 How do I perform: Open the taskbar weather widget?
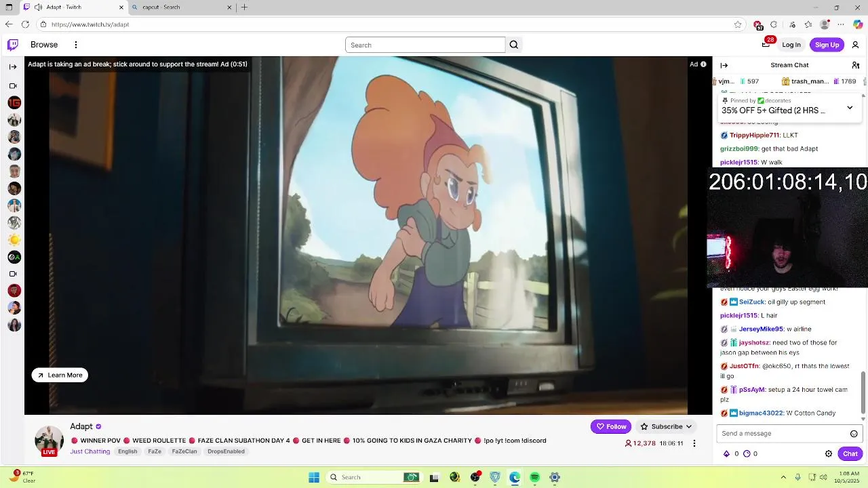coord(22,477)
